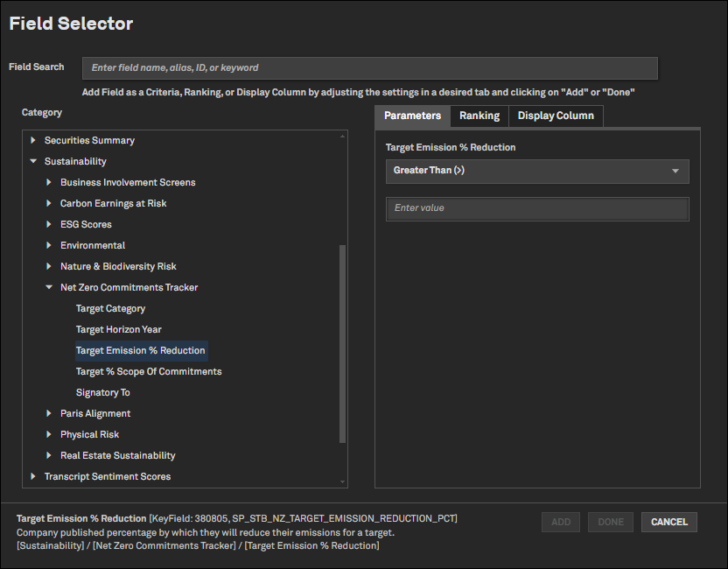This screenshot has width=728, height=569.
Task: Choose Signatory To in the tree
Action: pos(102,392)
